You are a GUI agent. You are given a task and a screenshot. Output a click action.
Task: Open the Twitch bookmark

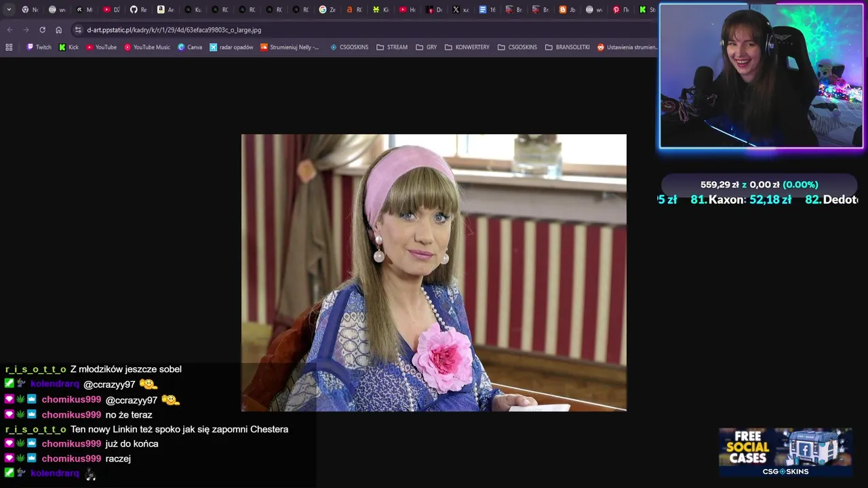coord(39,47)
